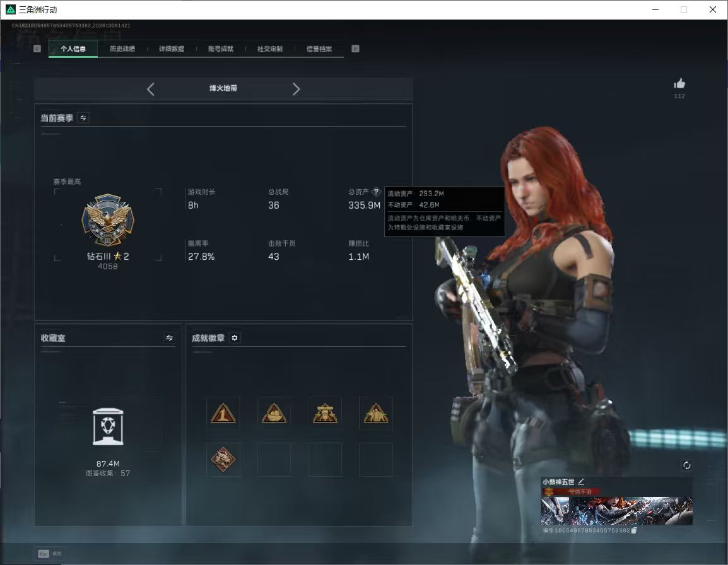
Task: Open the 详细数据 tab
Action: coord(172,49)
